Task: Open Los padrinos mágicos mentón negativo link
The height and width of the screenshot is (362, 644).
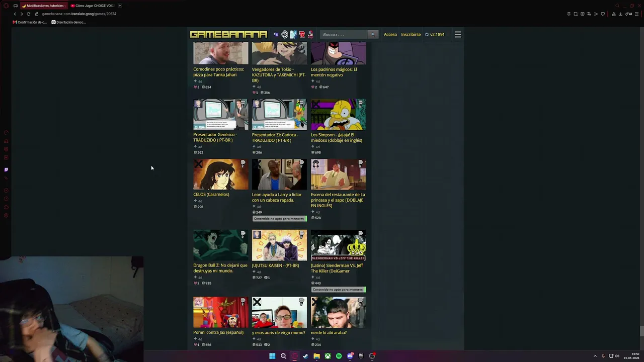Action: click(x=334, y=72)
